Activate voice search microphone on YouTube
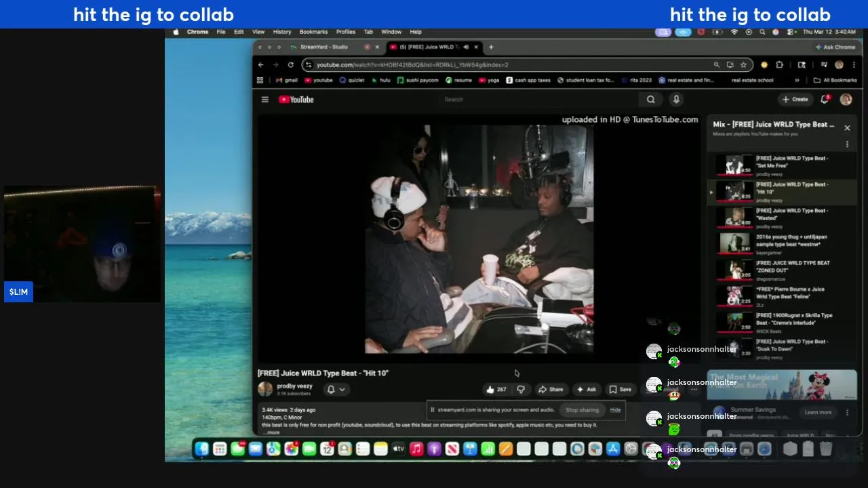868x488 pixels. pos(676,100)
